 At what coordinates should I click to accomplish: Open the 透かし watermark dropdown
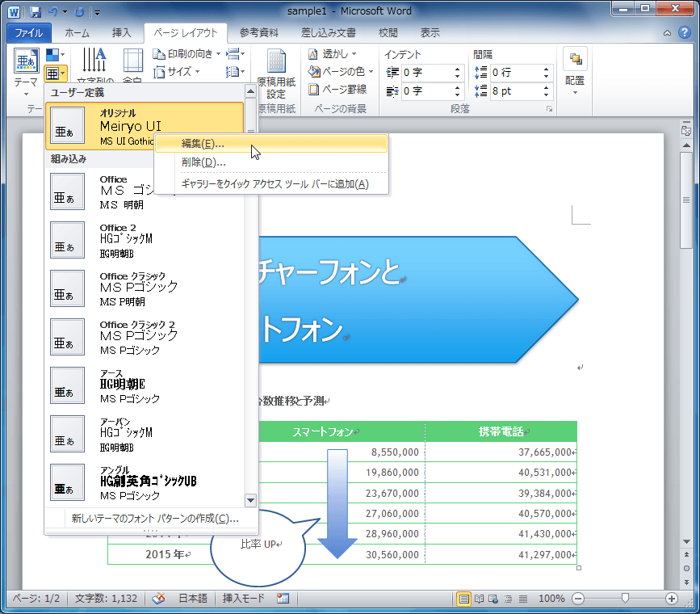pos(332,54)
